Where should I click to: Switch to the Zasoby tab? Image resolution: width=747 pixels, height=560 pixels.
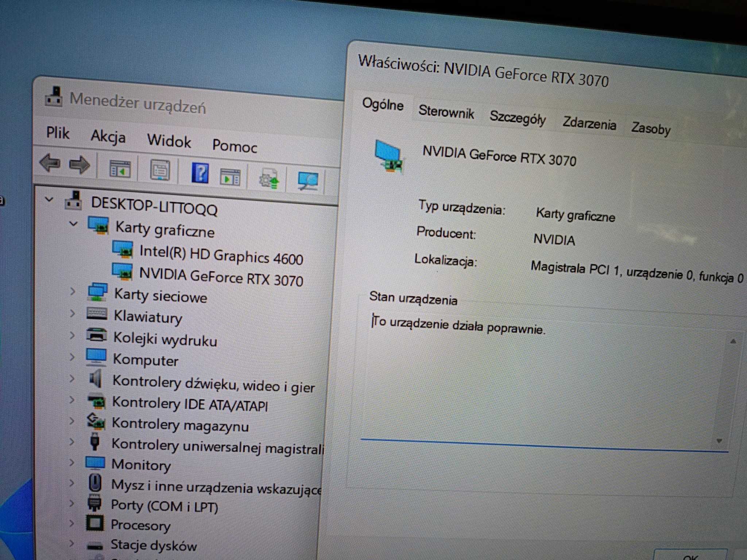point(651,128)
